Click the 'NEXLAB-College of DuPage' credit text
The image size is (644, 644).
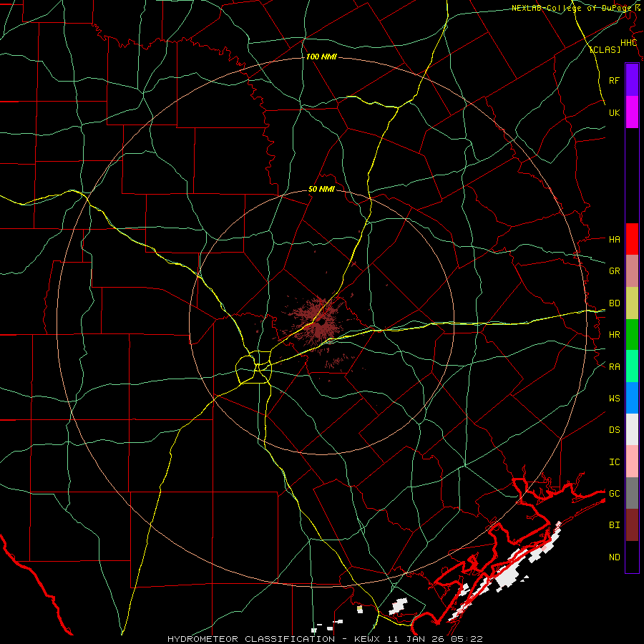point(572,8)
